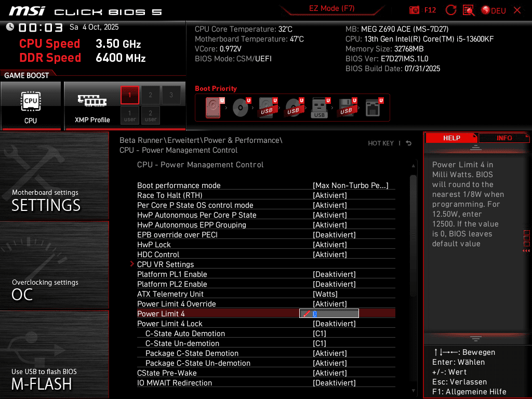Open the BIOS search magnifier icon
Viewport: 532px width, 399px height.
469,10
